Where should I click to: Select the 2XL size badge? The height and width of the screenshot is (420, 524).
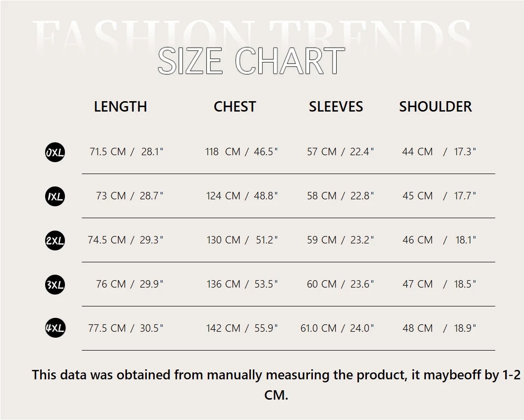[x=55, y=240]
